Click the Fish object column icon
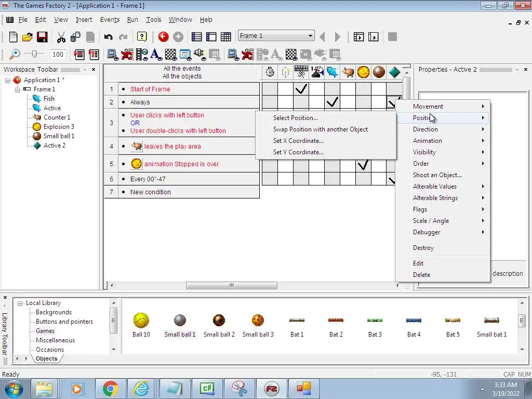Viewport: 532px width, 399px height. [332, 72]
